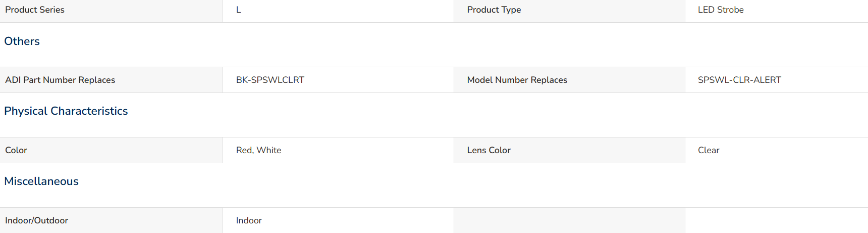Click the Physical Characteristics heading
This screenshot has width=868, height=233.
coord(66,111)
